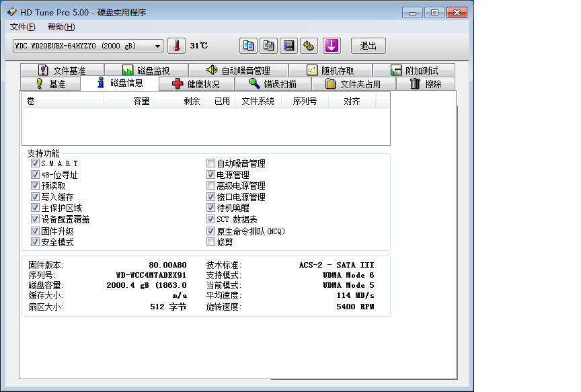This screenshot has width=581, height=392.
Task: Switch to the 基准 tab
Action: click(x=50, y=84)
